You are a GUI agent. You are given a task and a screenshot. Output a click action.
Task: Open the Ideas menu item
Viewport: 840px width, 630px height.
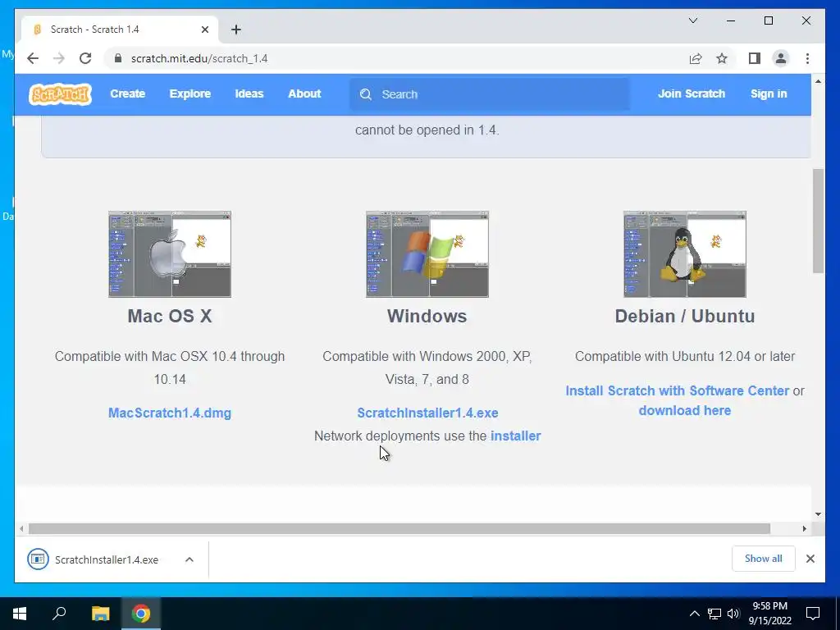point(249,94)
